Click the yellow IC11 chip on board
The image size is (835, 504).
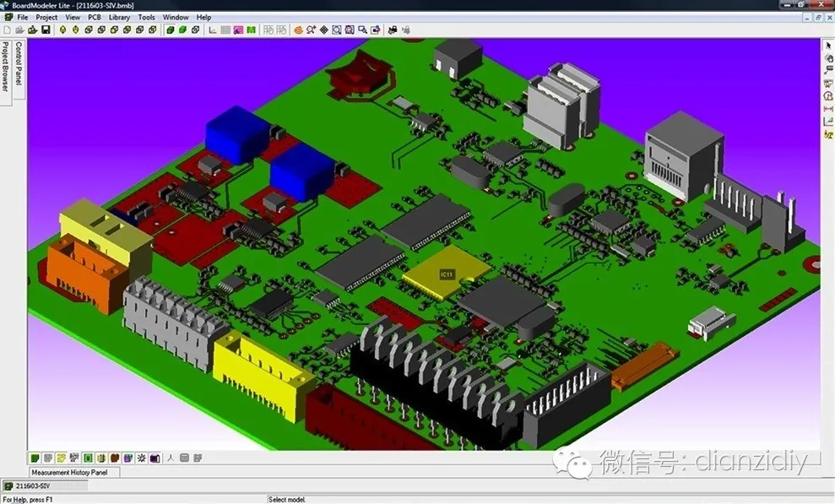(x=447, y=273)
